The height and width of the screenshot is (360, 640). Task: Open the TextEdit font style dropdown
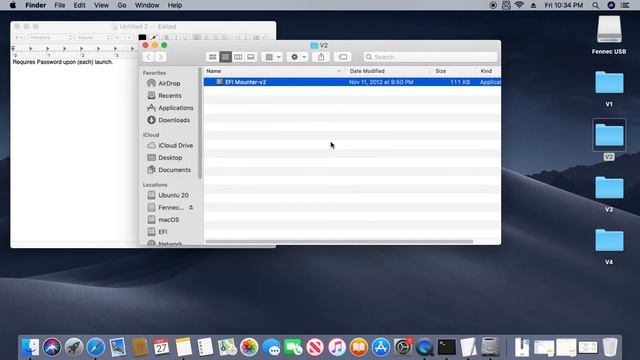click(x=93, y=38)
